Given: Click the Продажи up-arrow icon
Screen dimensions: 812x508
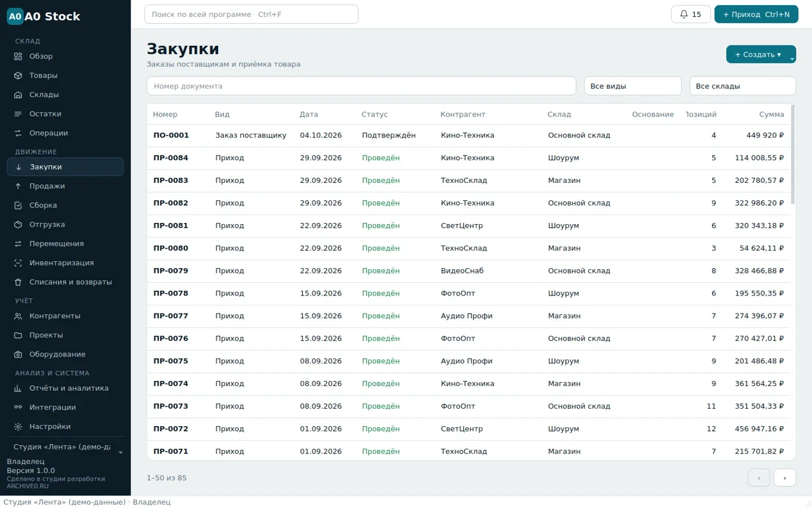Looking at the screenshot, I should tap(18, 186).
